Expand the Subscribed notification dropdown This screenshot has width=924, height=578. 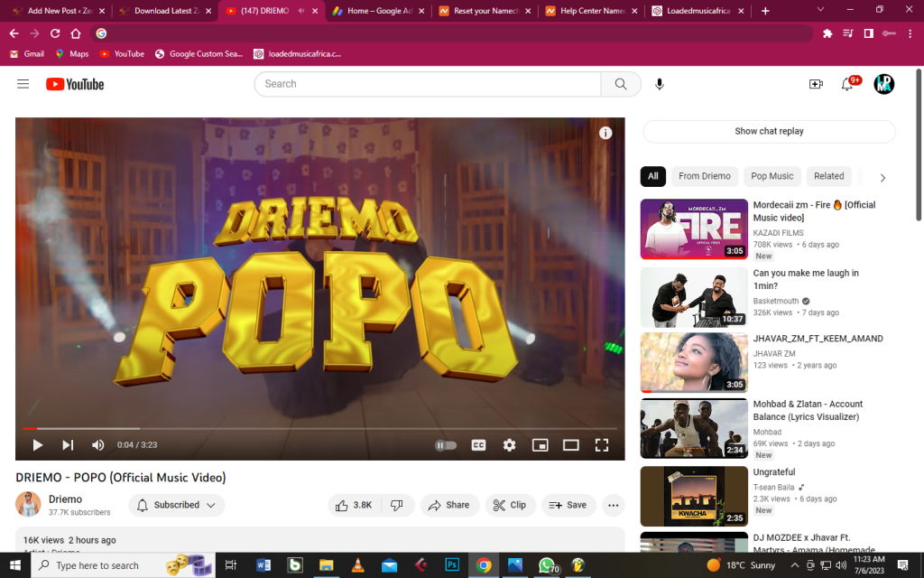(x=176, y=505)
